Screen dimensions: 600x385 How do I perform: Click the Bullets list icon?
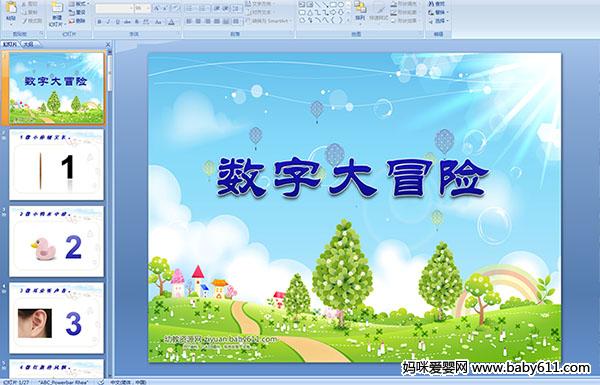tap(190, 8)
